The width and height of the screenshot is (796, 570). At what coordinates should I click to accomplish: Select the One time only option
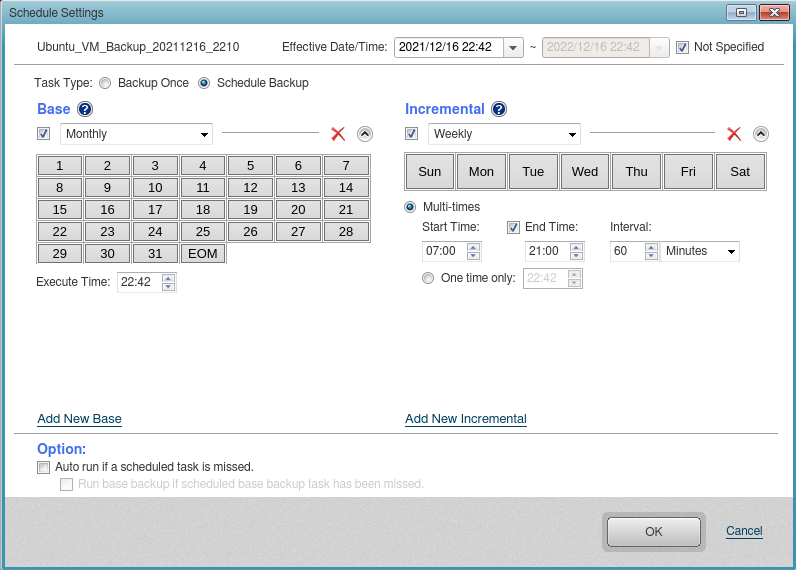(x=429, y=279)
